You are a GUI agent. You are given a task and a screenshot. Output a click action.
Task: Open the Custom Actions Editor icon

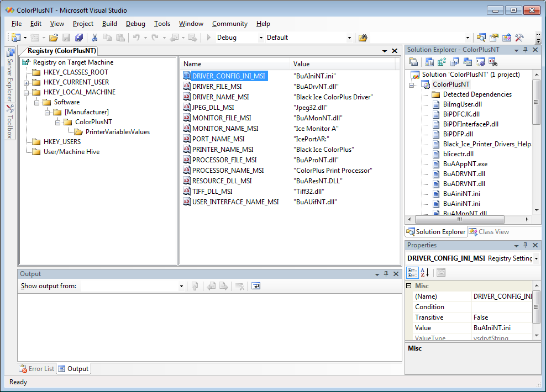point(480,62)
